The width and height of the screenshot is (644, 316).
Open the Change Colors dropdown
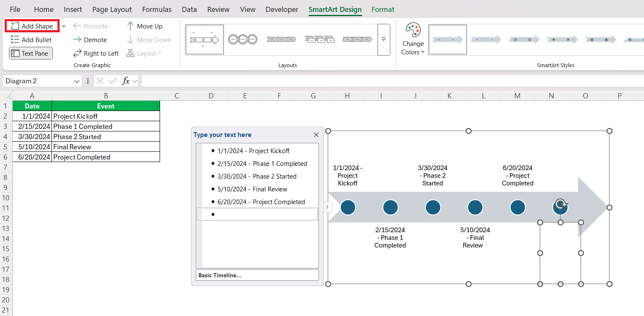(x=413, y=39)
